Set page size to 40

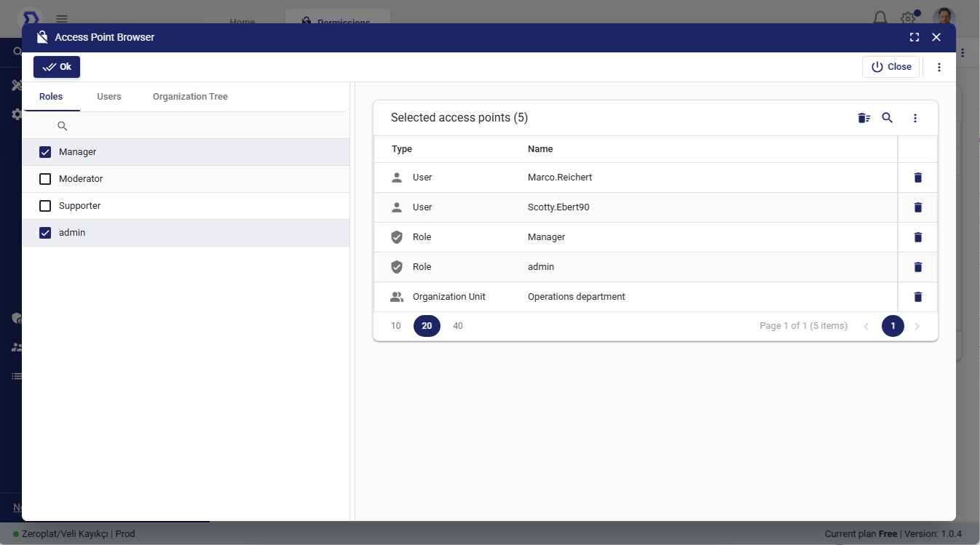(x=457, y=326)
